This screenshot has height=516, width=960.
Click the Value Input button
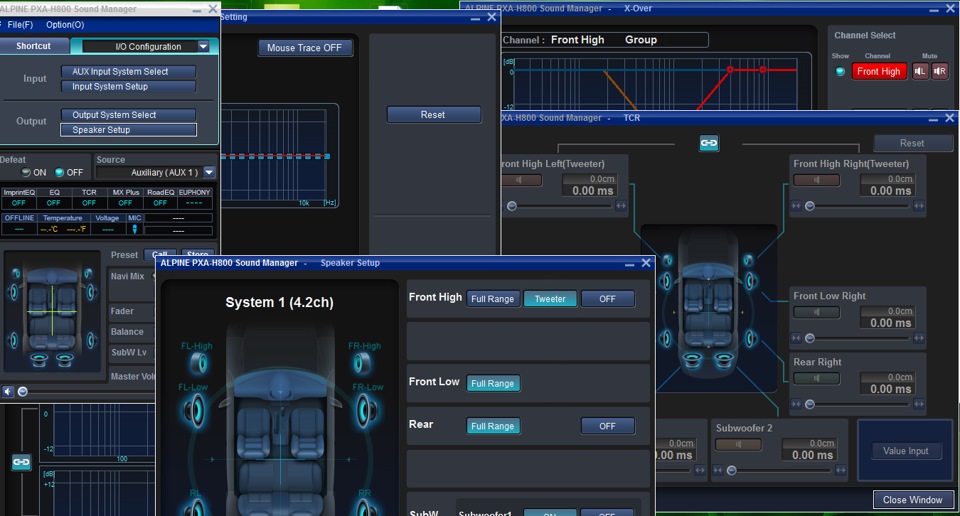click(906, 451)
